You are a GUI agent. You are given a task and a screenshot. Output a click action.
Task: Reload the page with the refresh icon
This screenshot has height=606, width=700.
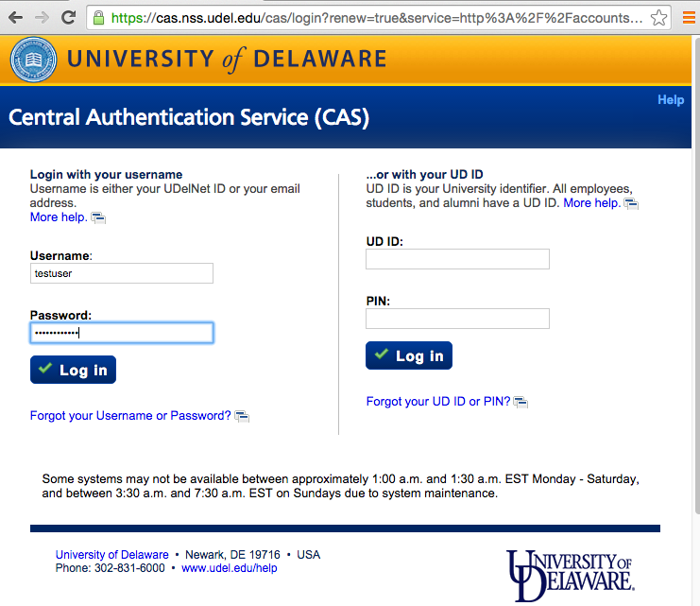[68, 17]
